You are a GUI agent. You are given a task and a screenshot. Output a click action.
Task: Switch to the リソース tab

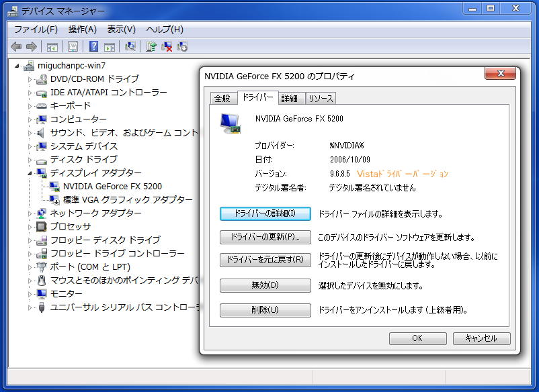(x=321, y=99)
